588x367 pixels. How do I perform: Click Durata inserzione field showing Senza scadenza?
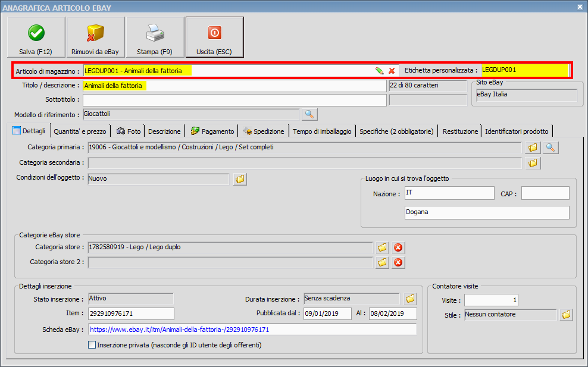(x=352, y=299)
